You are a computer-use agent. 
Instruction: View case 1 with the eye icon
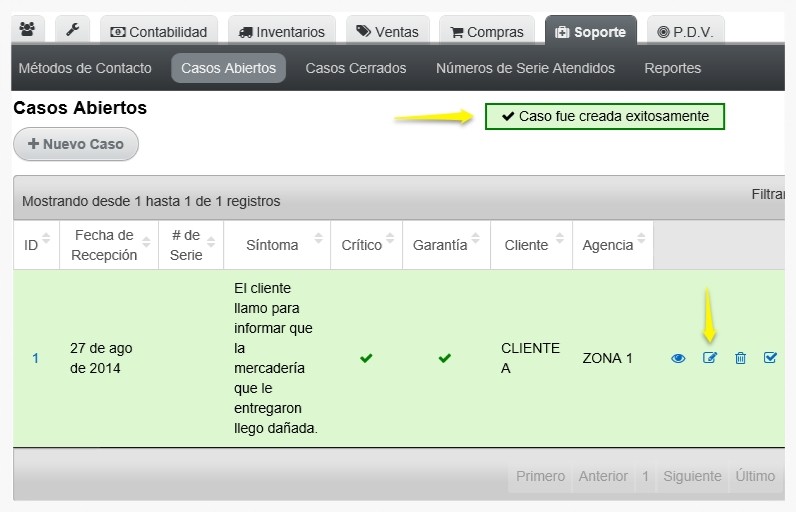pyautogui.click(x=678, y=358)
